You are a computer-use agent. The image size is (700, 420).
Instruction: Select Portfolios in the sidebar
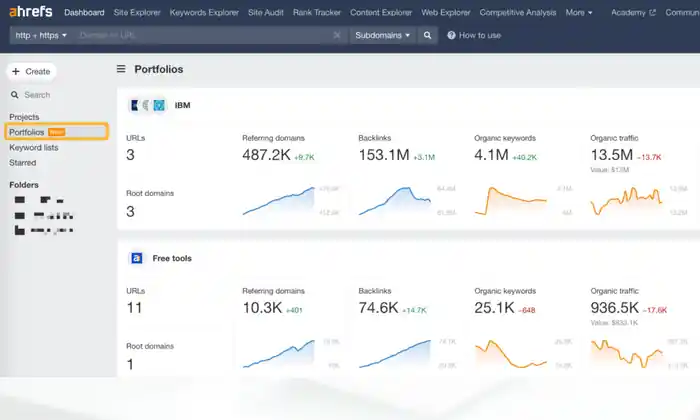pos(57,132)
